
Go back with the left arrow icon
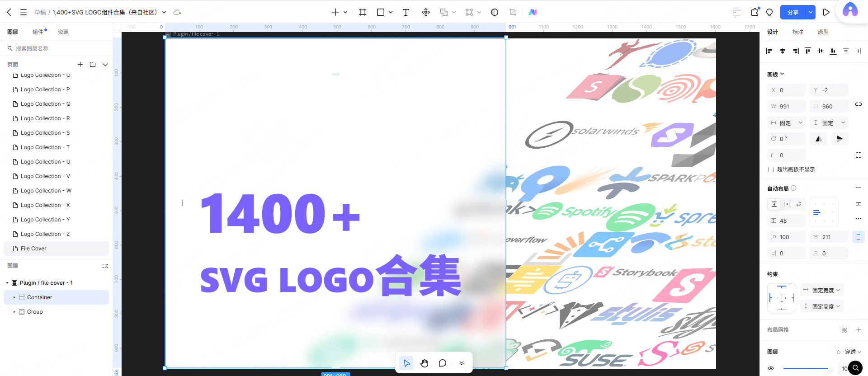pyautogui.click(x=9, y=12)
